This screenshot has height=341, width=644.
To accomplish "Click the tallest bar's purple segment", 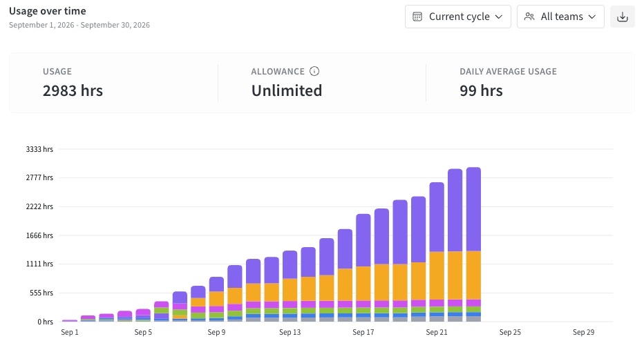I will (473, 209).
